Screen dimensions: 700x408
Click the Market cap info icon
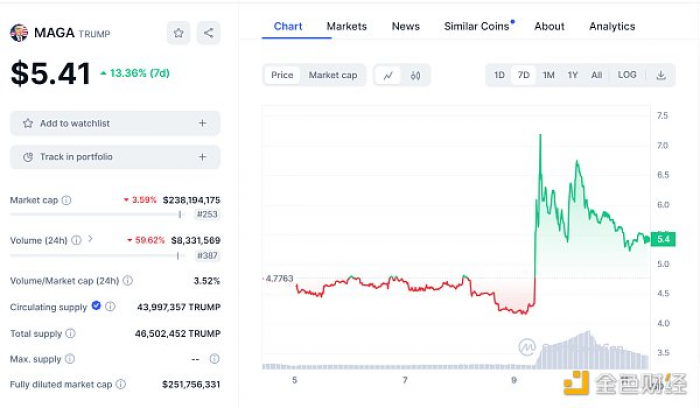[x=66, y=200]
